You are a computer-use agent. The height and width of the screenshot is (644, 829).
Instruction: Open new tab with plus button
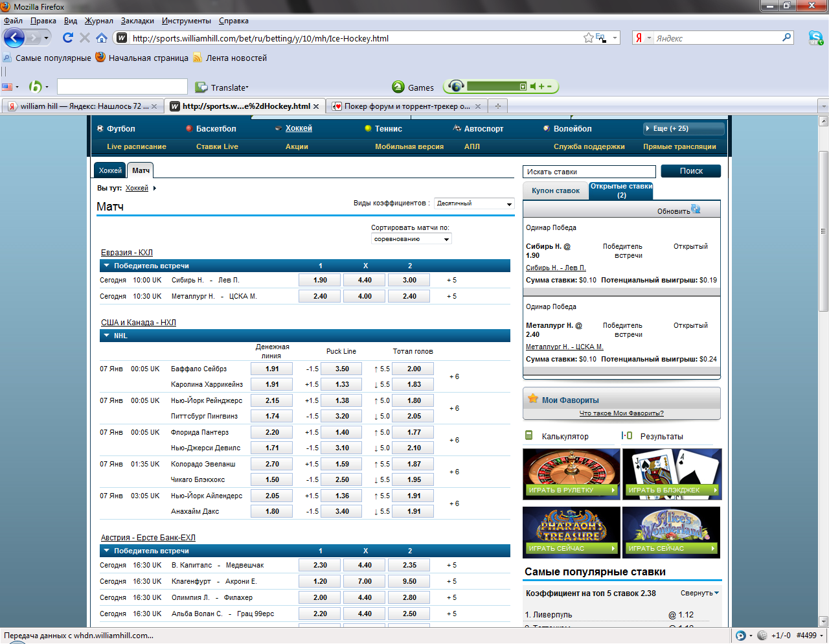(498, 106)
